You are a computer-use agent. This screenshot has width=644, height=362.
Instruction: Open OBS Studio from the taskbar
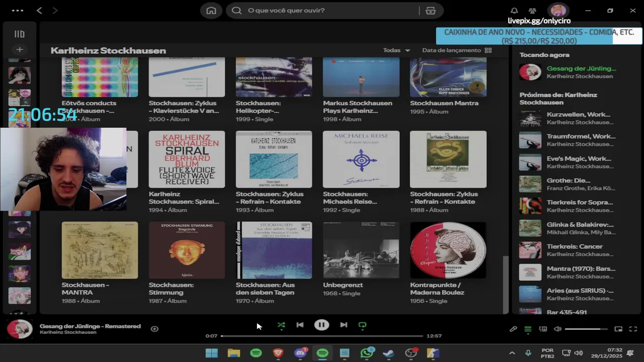(411, 353)
